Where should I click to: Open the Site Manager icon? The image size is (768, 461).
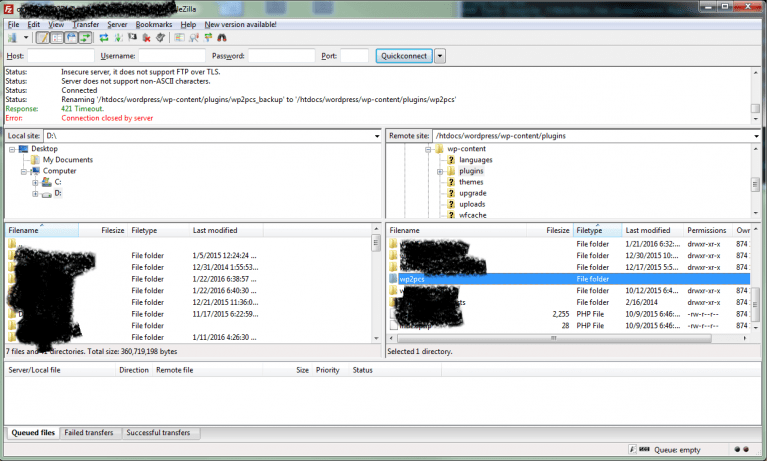click(12, 38)
